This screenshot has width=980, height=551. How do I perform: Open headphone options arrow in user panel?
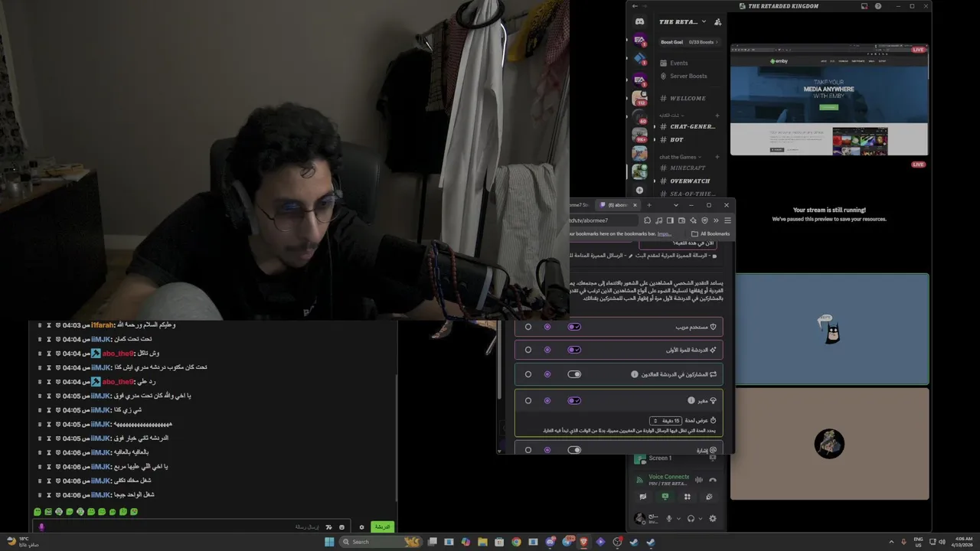700,519
